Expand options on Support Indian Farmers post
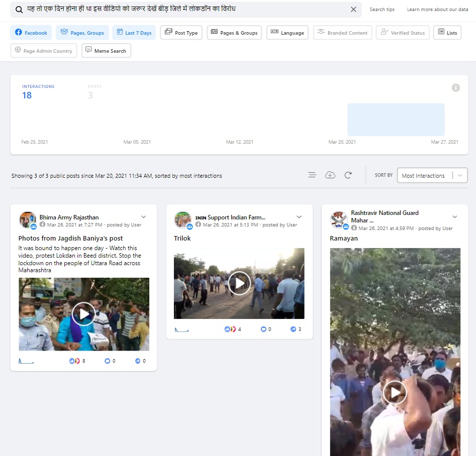 (300, 217)
